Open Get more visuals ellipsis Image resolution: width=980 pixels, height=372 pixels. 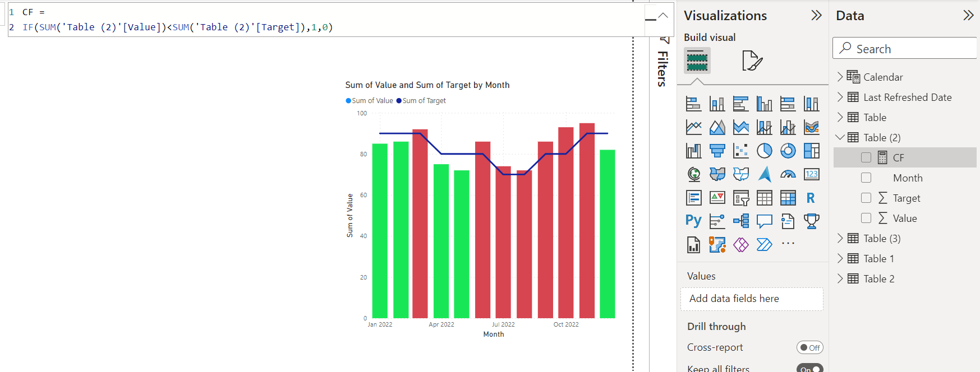[788, 244]
